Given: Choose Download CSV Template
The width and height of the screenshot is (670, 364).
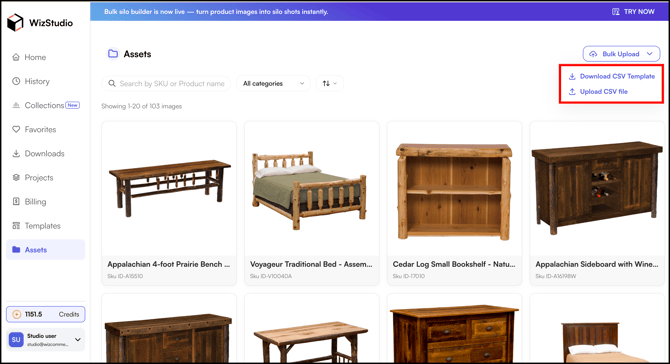Looking at the screenshot, I should (611, 76).
